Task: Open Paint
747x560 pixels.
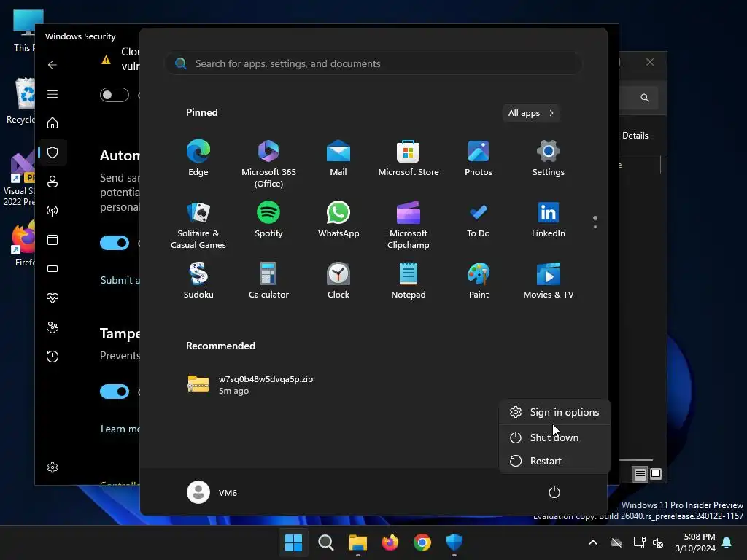Action: coord(479,281)
